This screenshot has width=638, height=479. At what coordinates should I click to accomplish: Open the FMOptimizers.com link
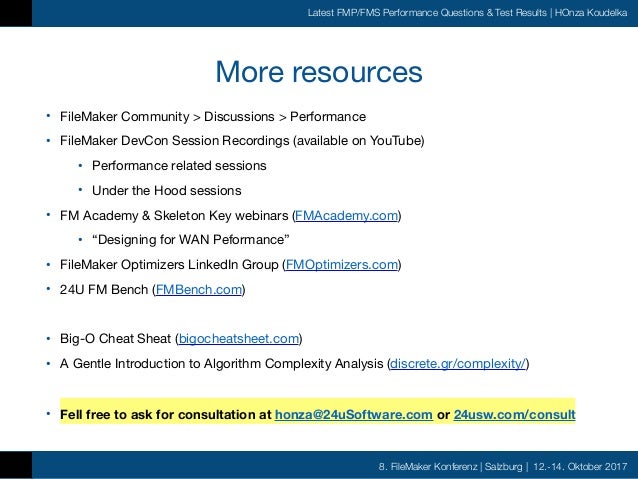(x=342, y=265)
